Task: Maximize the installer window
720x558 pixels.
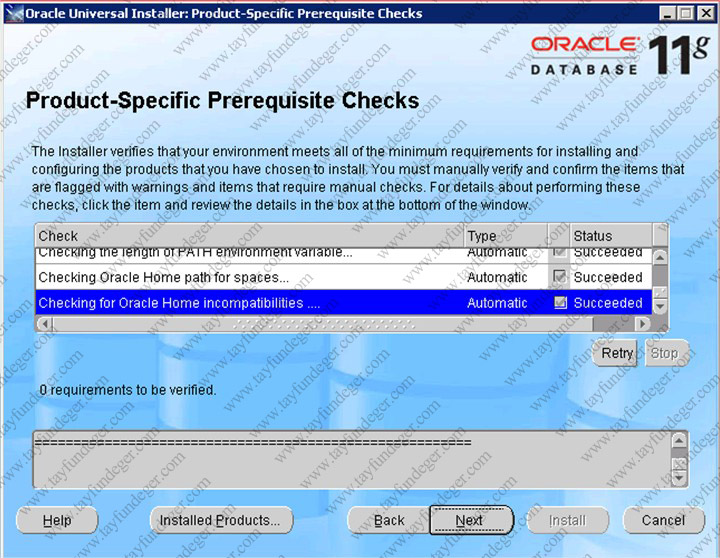Action: coord(686,13)
